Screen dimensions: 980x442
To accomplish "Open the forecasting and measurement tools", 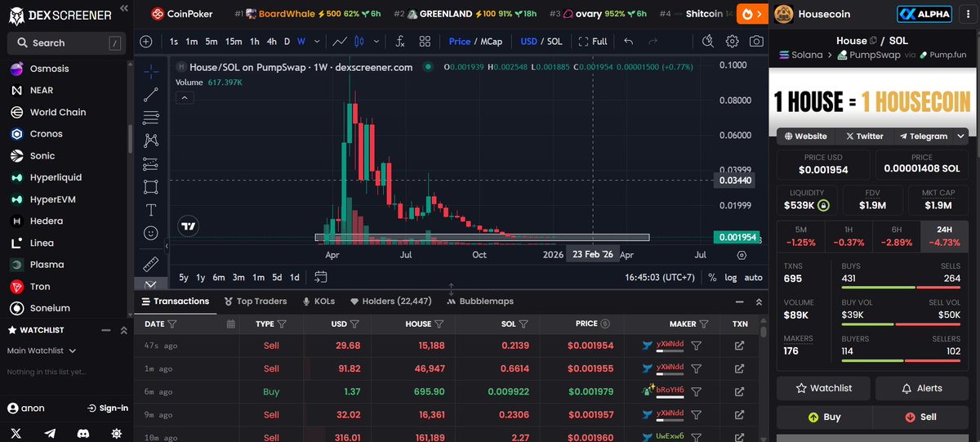I will click(x=150, y=164).
